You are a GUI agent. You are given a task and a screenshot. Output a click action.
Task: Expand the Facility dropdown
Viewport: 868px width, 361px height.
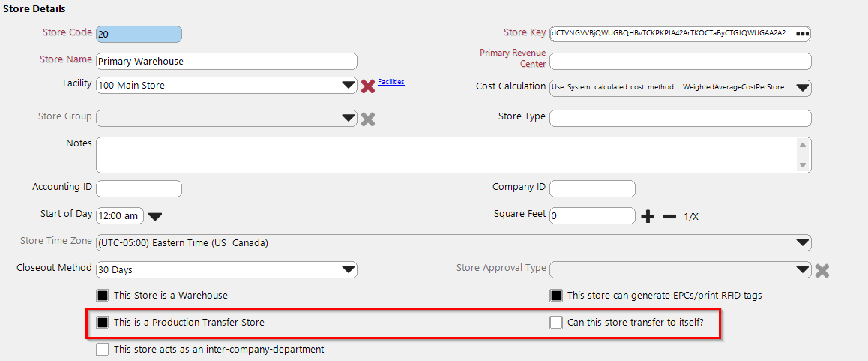tap(349, 86)
